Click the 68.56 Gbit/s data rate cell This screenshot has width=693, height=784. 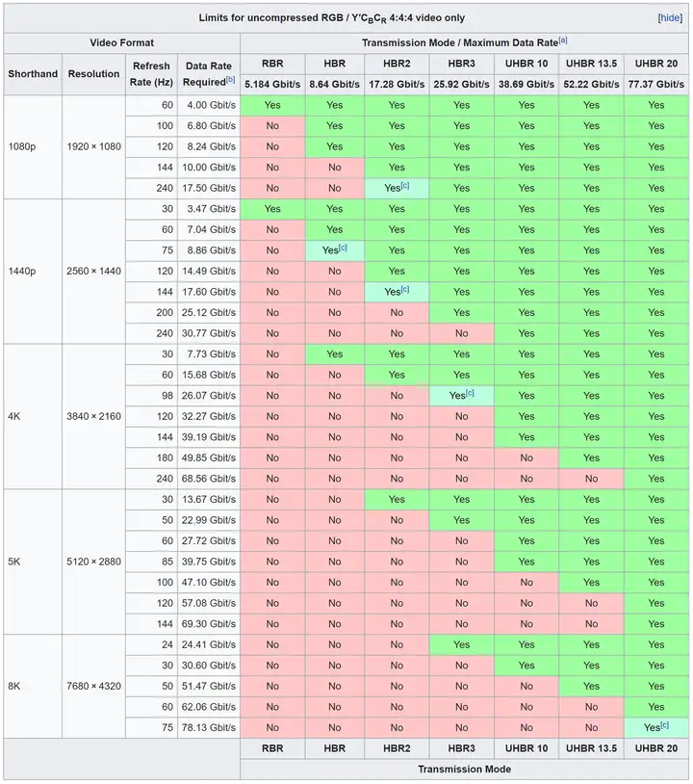coord(209,479)
